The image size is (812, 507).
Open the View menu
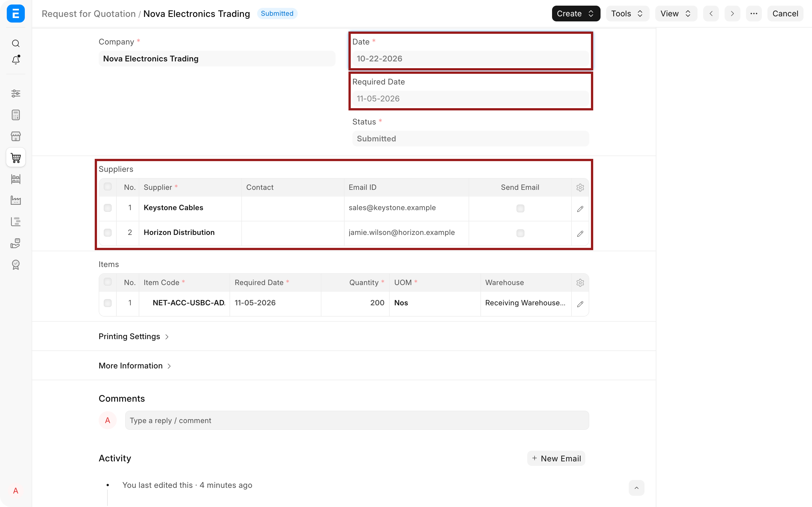click(676, 14)
